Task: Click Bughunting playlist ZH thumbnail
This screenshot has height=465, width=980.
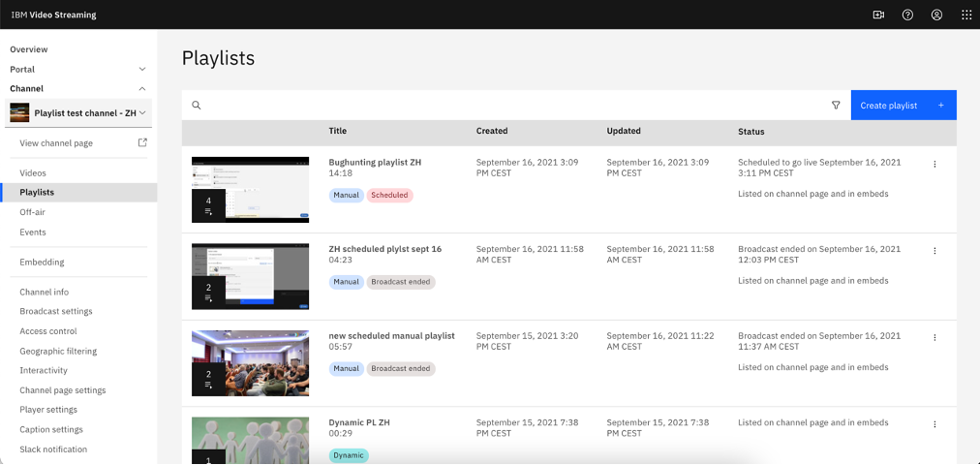Action: pyautogui.click(x=250, y=189)
